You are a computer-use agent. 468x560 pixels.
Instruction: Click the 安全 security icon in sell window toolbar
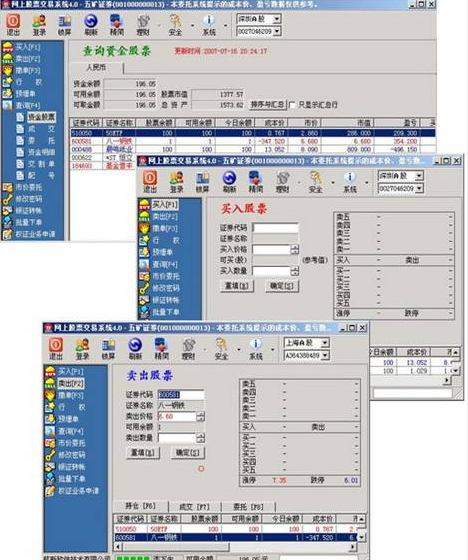coord(221,349)
